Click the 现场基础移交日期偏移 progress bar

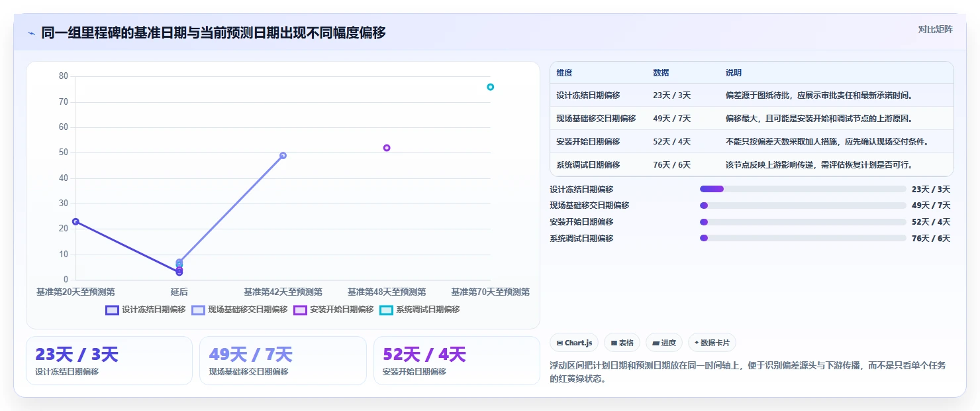803,206
